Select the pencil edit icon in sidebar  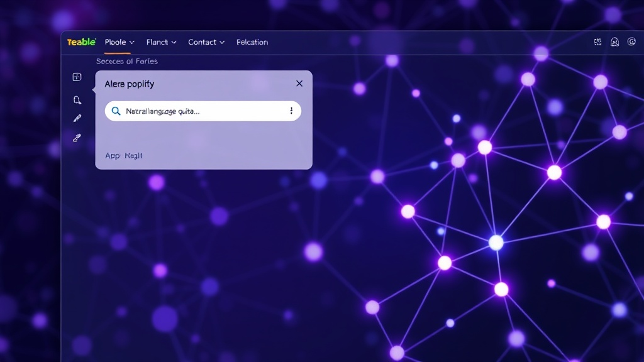coord(77,119)
